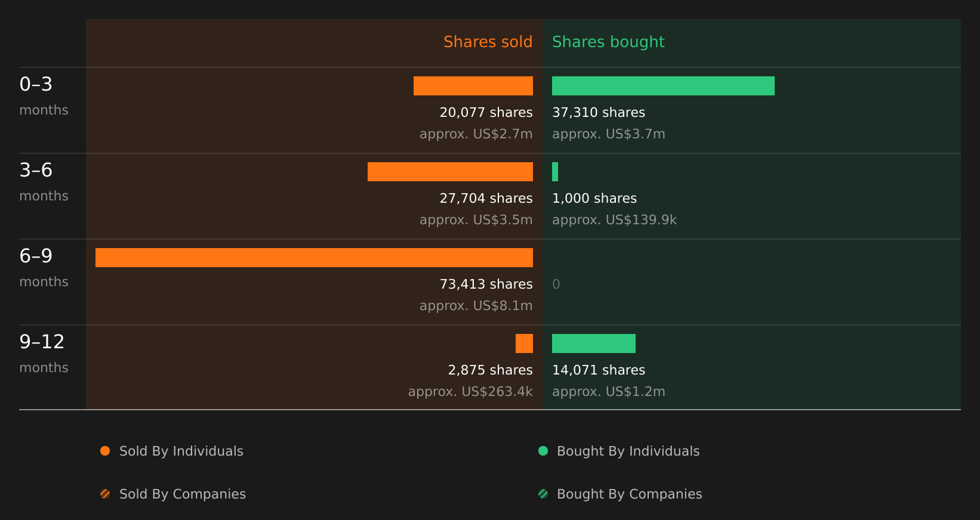980x520 pixels.
Task: Click the striped Bought By Companies legend icon
Action: (x=543, y=494)
